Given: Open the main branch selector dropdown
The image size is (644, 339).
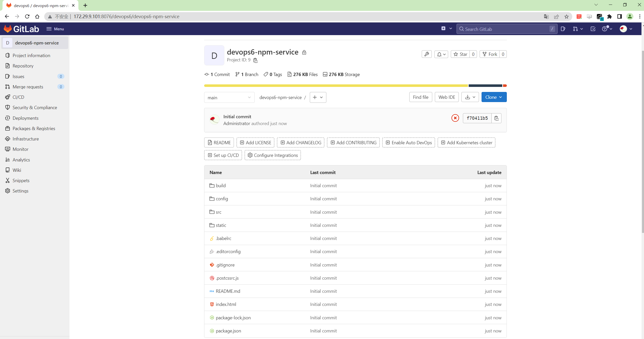Looking at the screenshot, I should (x=229, y=98).
